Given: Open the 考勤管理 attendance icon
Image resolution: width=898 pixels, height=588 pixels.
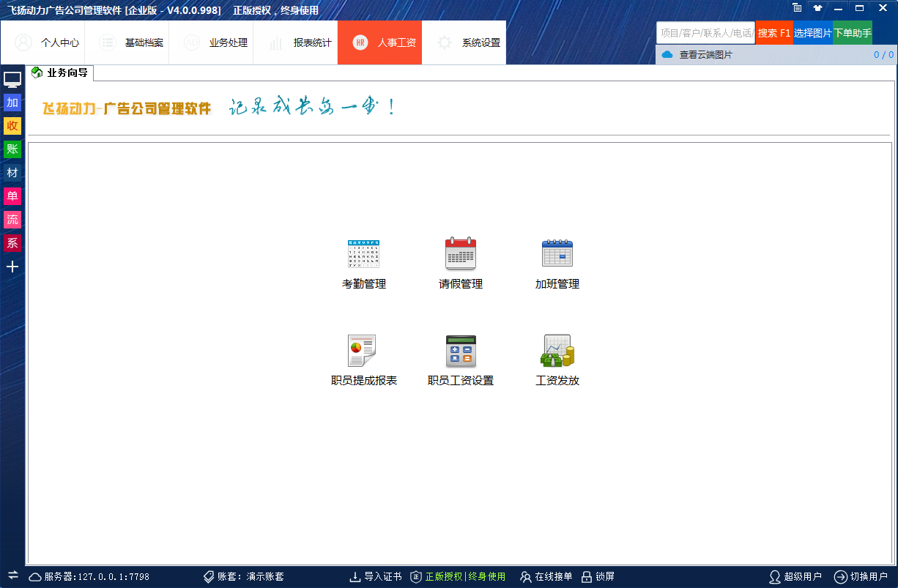Looking at the screenshot, I should click(x=364, y=254).
